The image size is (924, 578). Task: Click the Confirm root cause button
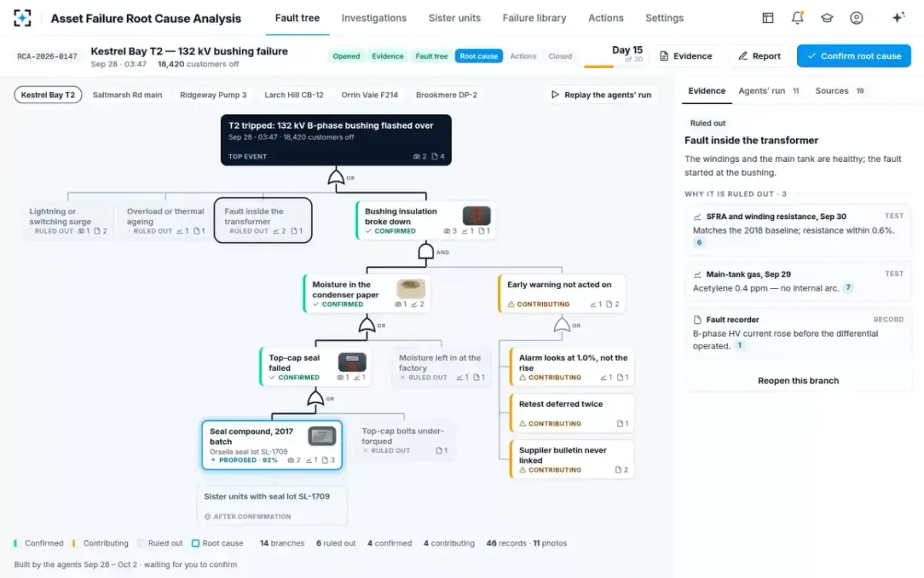[854, 55]
